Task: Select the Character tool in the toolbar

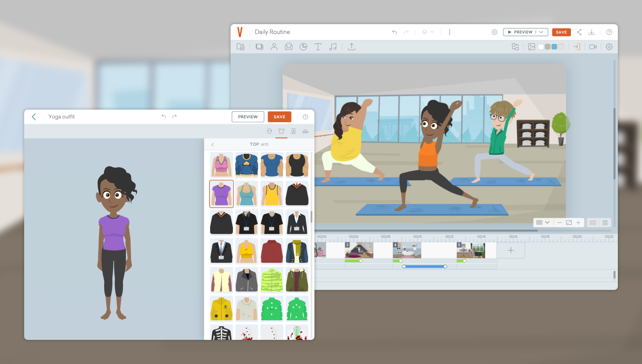Action: click(x=274, y=47)
